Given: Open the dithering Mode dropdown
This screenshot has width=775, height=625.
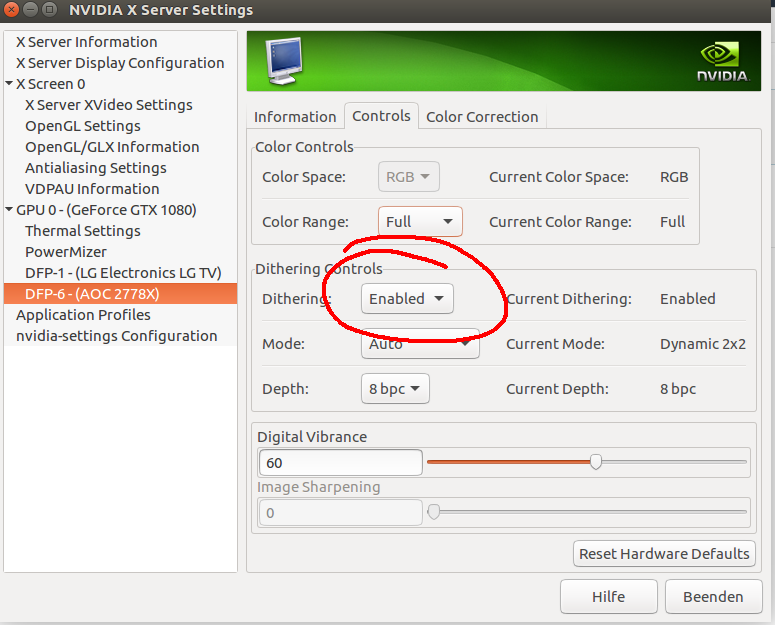Looking at the screenshot, I should point(420,343).
